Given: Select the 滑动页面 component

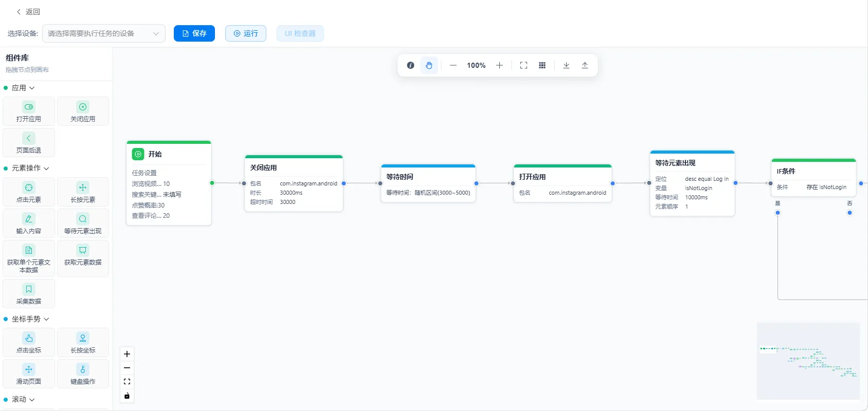Looking at the screenshot, I should 29,373.
